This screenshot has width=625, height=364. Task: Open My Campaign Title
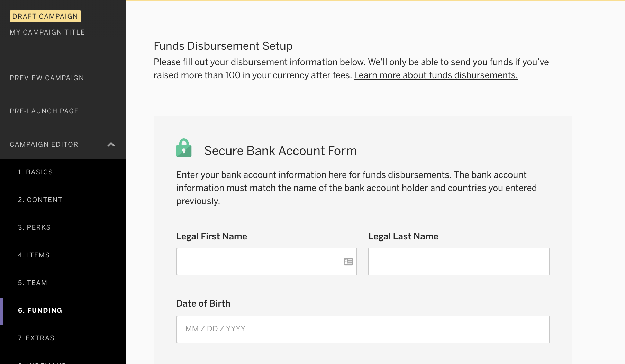(x=47, y=32)
